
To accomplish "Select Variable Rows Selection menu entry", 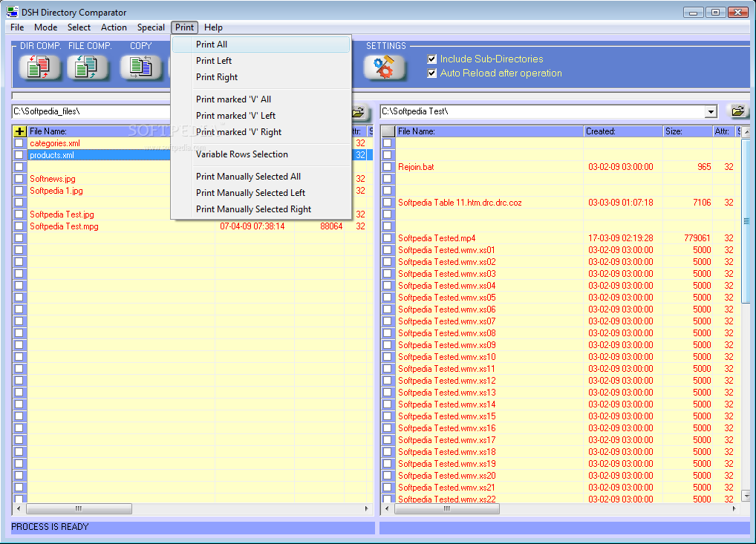I will [261, 154].
